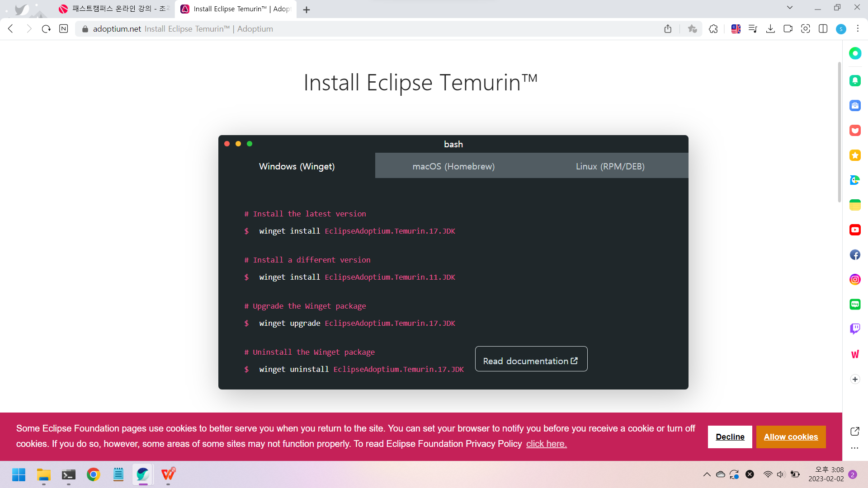Viewport: 868px width, 488px height.
Task: Select the Windows (Winget) tab
Action: (x=297, y=166)
